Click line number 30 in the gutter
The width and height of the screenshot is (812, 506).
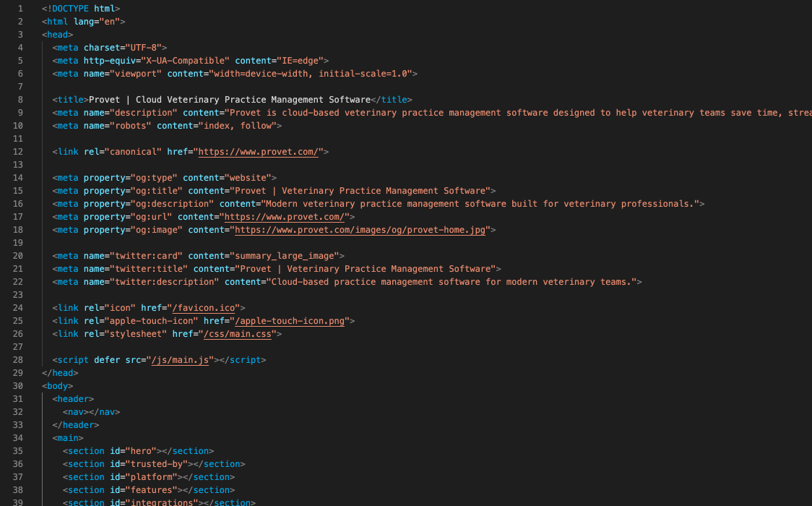tap(17, 386)
